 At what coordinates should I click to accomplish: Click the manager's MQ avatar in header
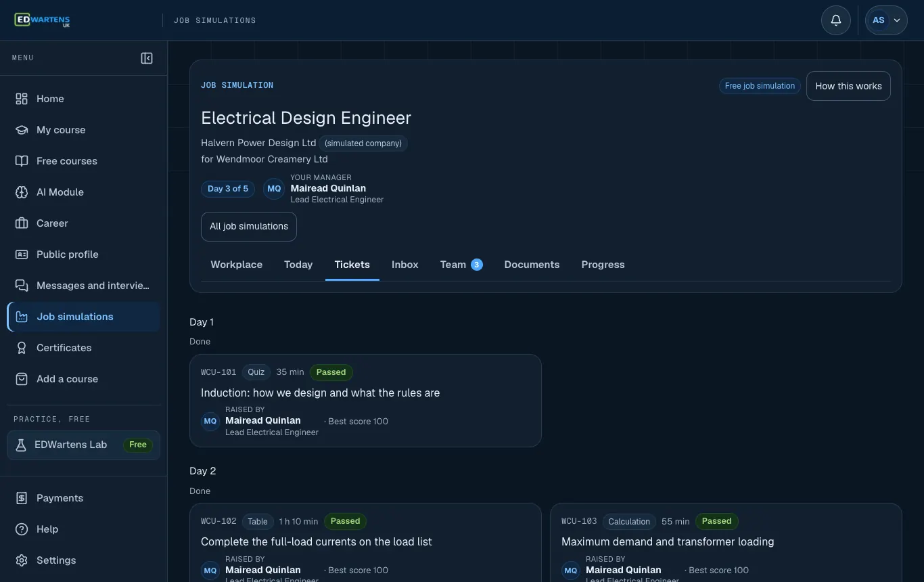(274, 189)
